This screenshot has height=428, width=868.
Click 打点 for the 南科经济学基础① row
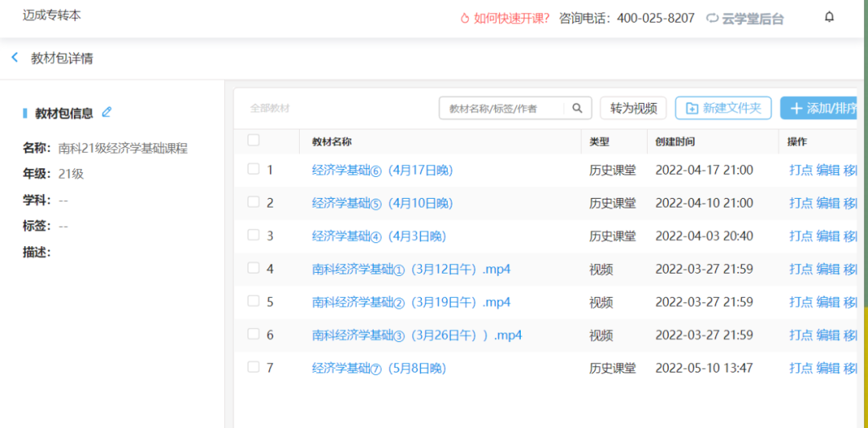[800, 270]
